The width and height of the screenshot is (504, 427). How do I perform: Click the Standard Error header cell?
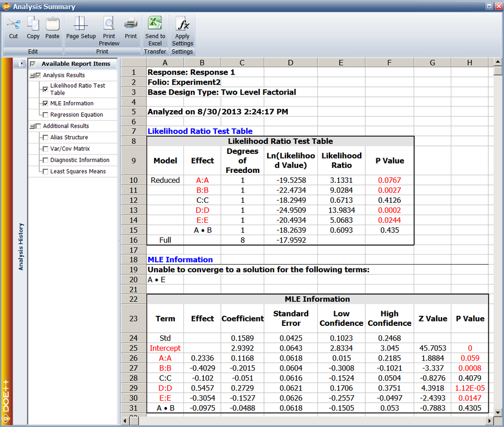pyautogui.click(x=291, y=318)
